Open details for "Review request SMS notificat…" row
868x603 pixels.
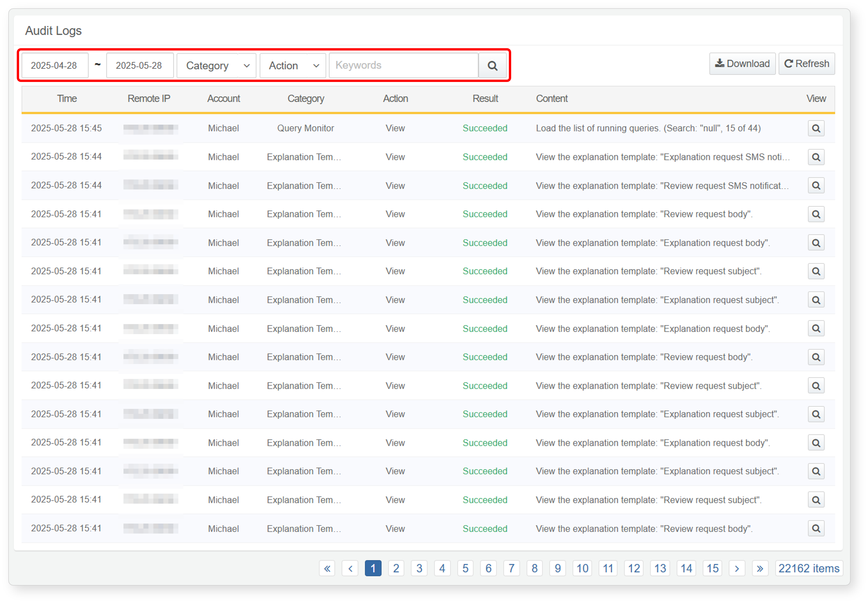816,186
